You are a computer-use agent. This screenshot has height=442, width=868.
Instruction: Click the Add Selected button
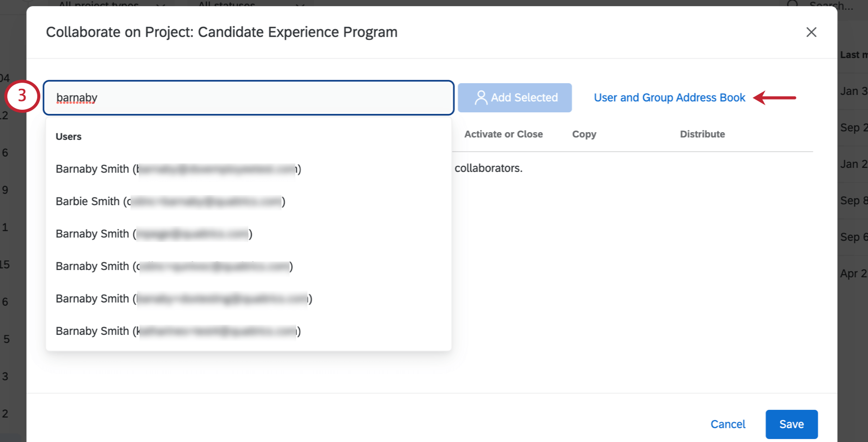515,97
